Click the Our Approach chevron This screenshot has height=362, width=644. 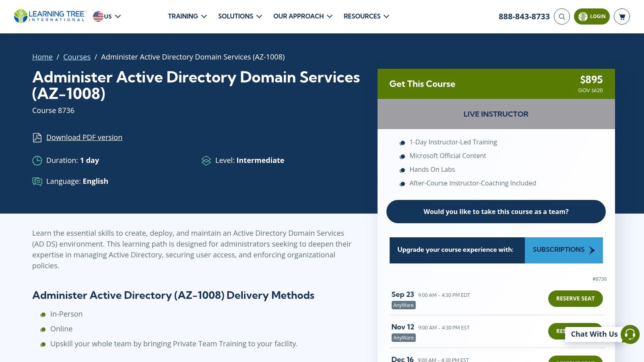pos(330,16)
